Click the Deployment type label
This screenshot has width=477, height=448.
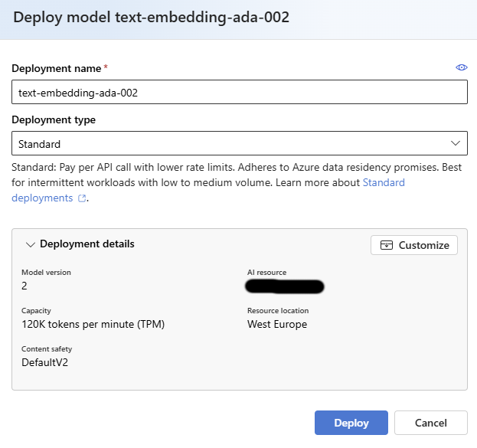tap(54, 120)
